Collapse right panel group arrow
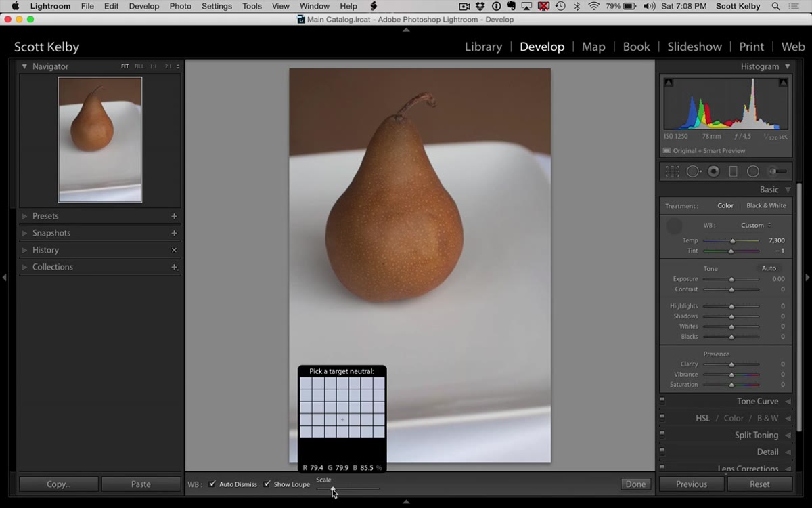812x508 pixels. pyautogui.click(x=807, y=277)
